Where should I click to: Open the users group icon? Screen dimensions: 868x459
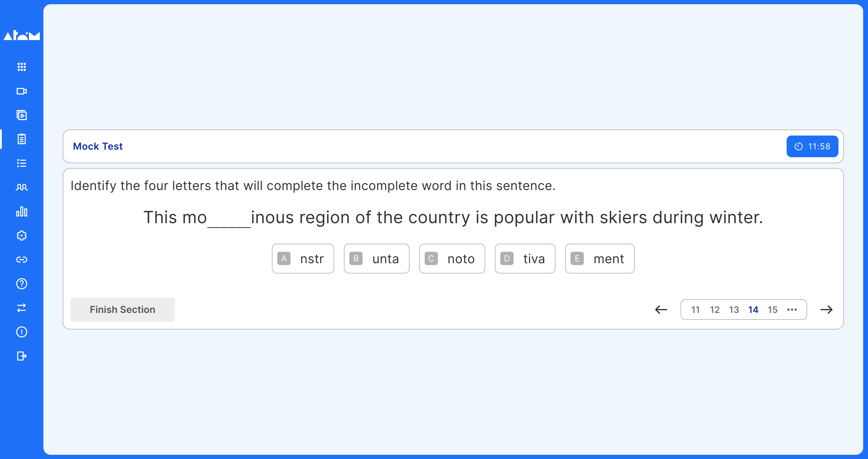click(22, 187)
